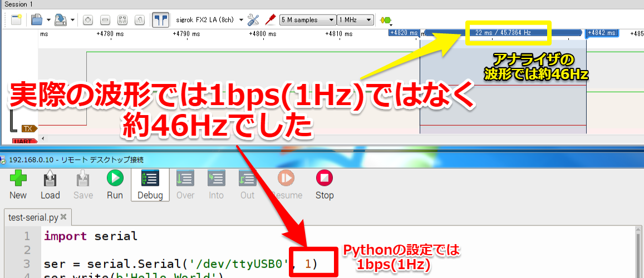
Task: Open a capture file in PulseView
Action: pos(37,19)
